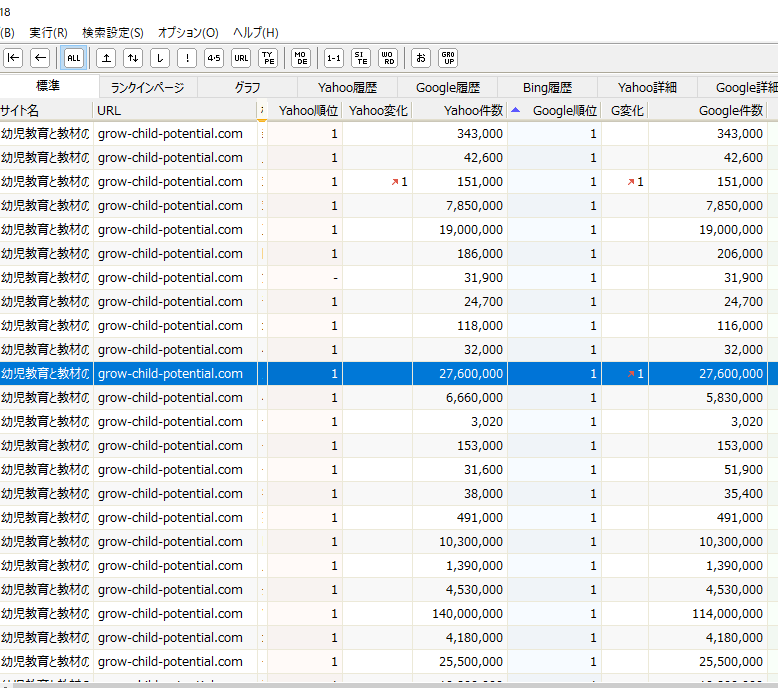Viewport: 778px width, 688px height.
Task: Switch to the グラフ tab
Action: click(247, 88)
